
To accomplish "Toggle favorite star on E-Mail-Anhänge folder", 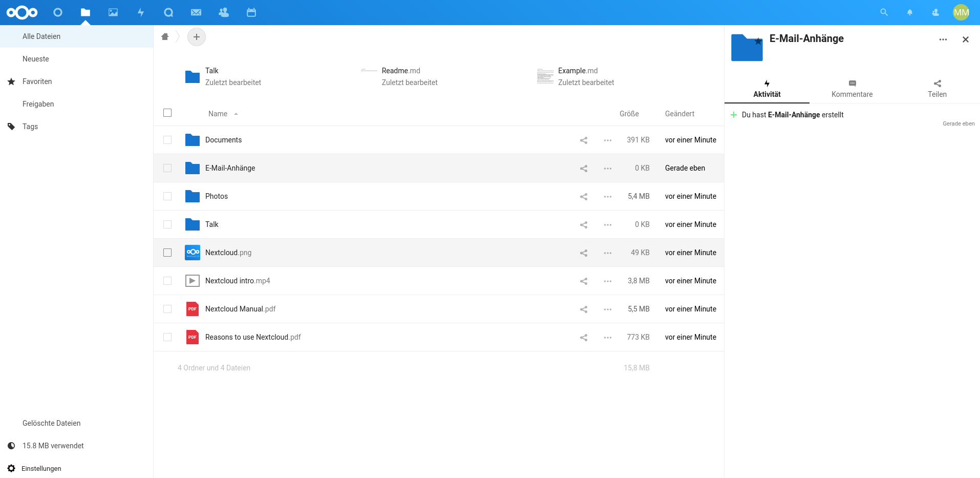I will click(x=758, y=41).
